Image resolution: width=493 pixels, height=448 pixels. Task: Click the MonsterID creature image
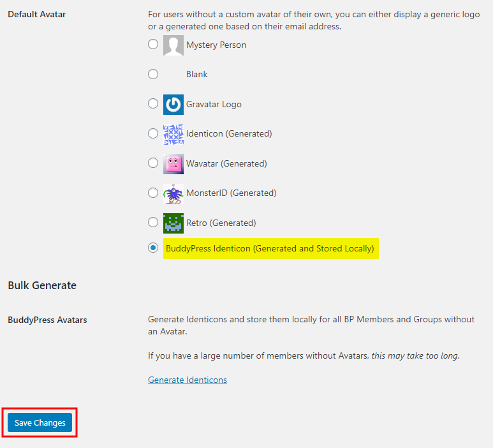(173, 193)
